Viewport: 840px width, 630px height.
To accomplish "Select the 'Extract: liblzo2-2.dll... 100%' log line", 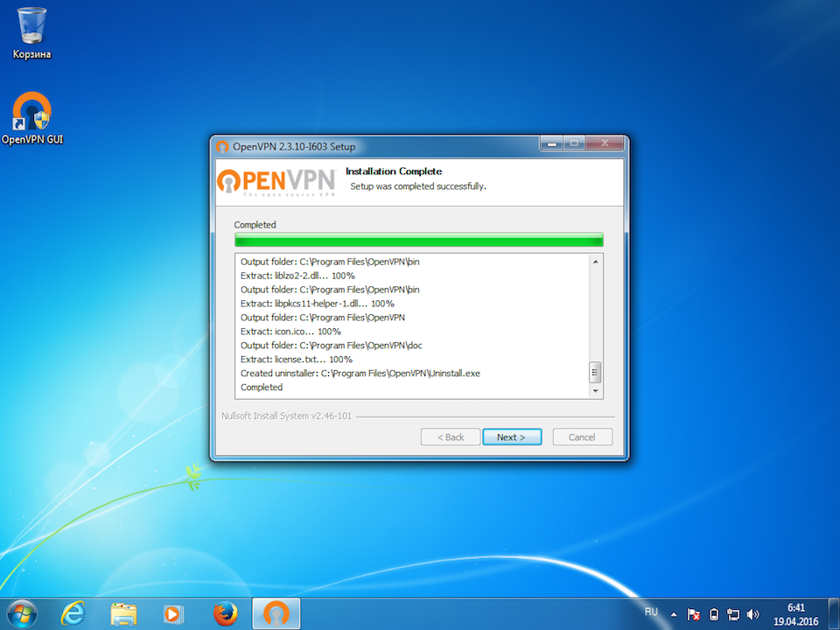I will [x=297, y=276].
